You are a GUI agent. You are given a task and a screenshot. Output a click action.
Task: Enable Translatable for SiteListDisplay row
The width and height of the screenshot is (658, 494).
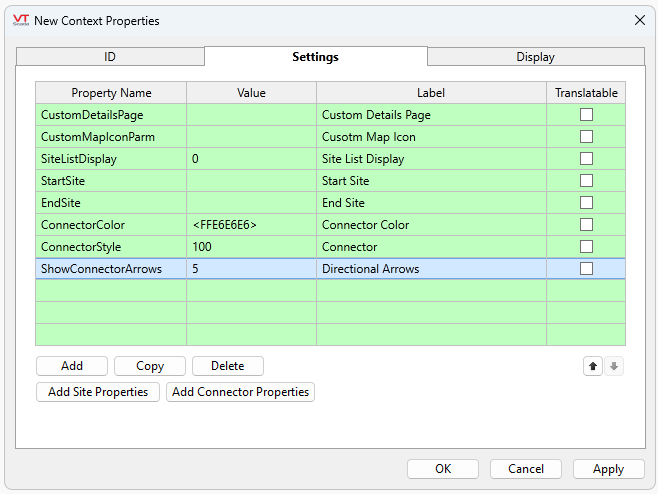point(586,159)
